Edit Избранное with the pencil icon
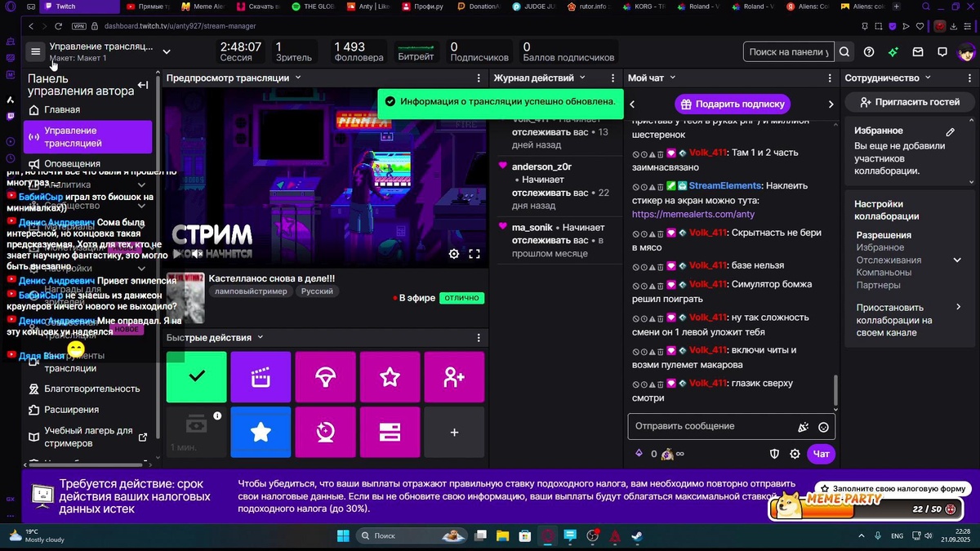The height and width of the screenshot is (551, 980). tap(951, 131)
